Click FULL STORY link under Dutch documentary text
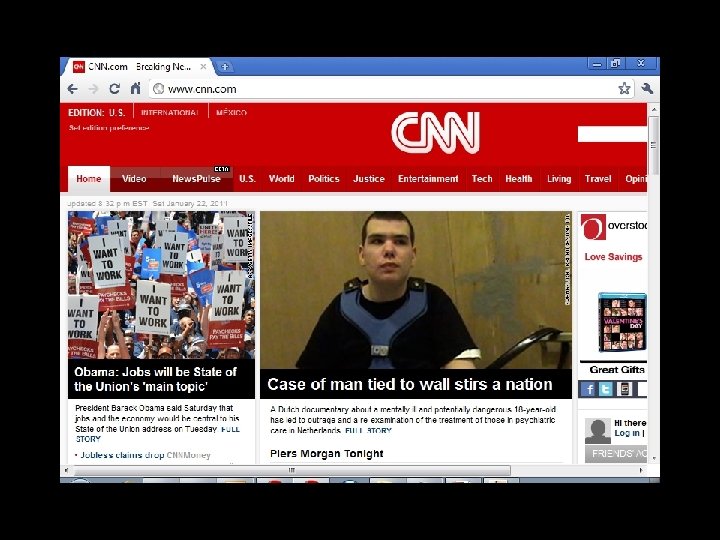The image size is (720, 540). click(x=368, y=431)
